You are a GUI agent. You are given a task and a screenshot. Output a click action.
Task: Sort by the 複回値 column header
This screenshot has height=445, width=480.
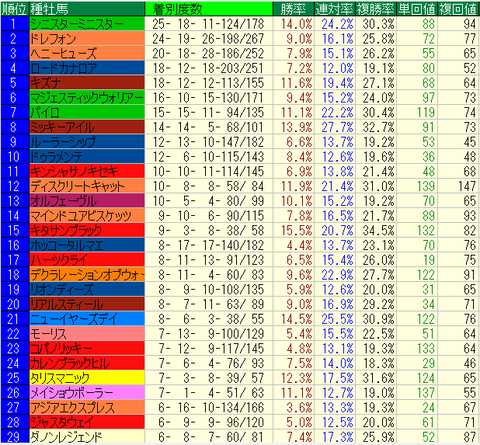pos(458,9)
